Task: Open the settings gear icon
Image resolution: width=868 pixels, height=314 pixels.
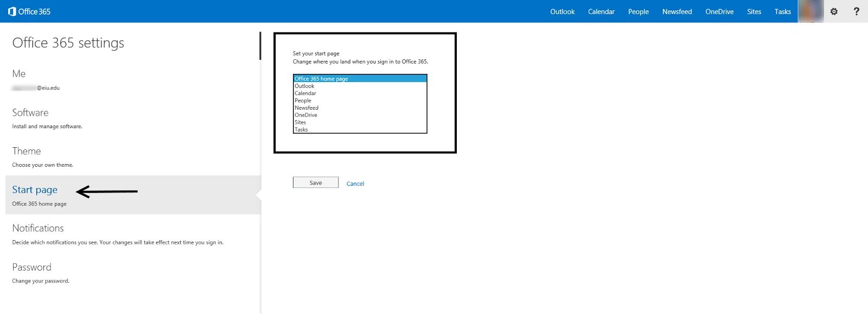Action: (x=834, y=11)
